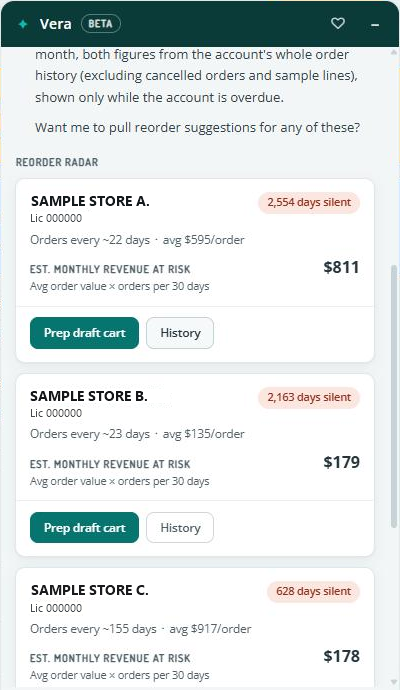The height and width of the screenshot is (690, 400).
Task: Click 'avg $135/order' text
Action: click(x=204, y=434)
